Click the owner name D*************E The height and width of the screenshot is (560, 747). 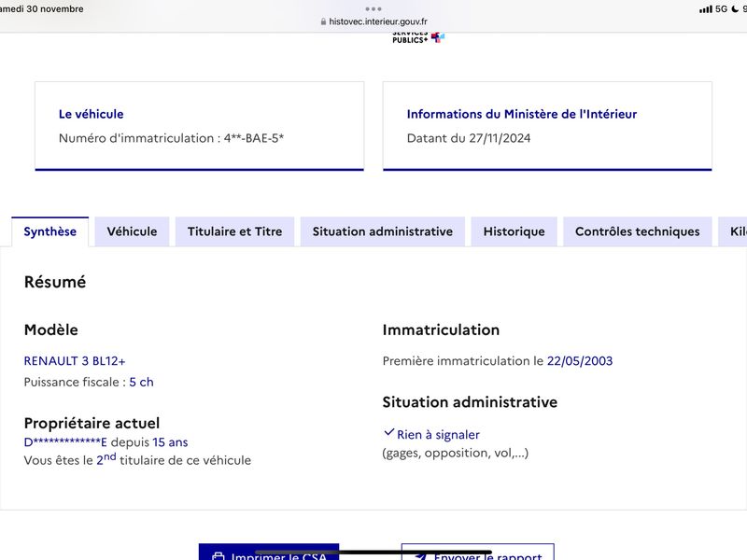pyautogui.click(x=65, y=441)
